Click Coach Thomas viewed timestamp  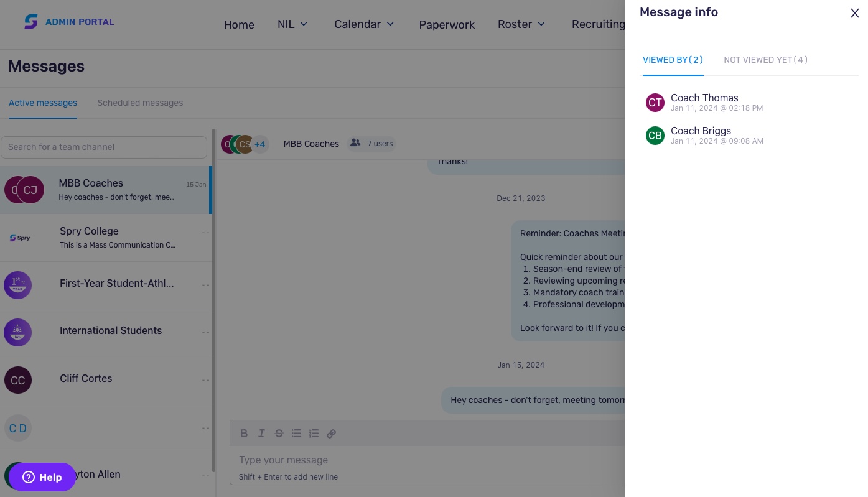tap(717, 108)
